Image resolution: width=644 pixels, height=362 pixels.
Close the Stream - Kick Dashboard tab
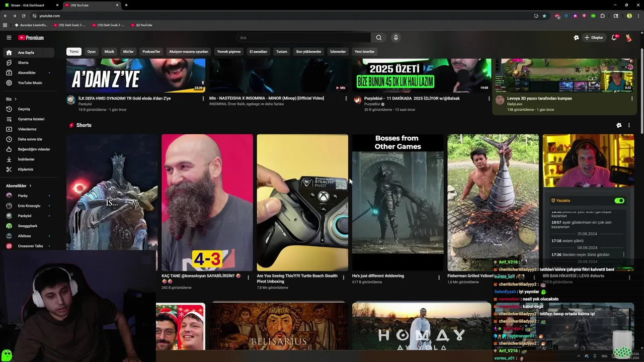tap(57, 5)
